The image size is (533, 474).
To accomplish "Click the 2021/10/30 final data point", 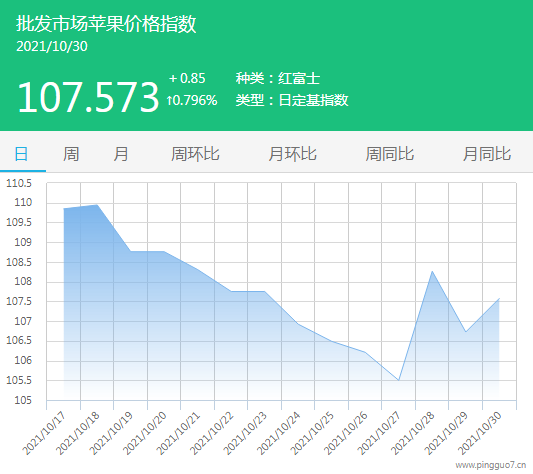I will [x=499, y=299].
